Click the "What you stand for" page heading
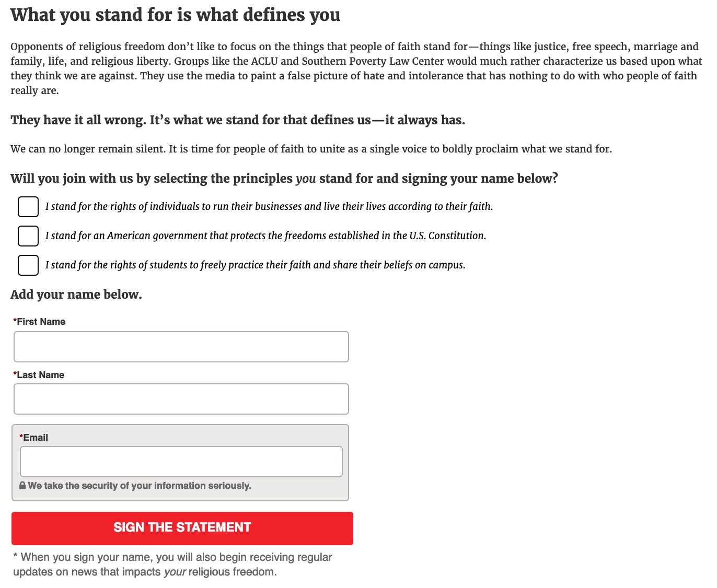This screenshot has width=717, height=588. point(175,15)
